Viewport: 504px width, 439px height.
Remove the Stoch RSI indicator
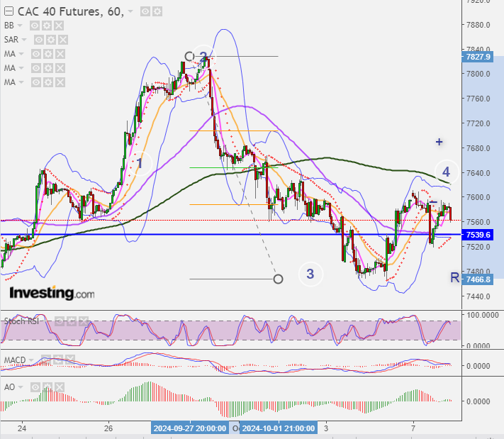[83, 321]
